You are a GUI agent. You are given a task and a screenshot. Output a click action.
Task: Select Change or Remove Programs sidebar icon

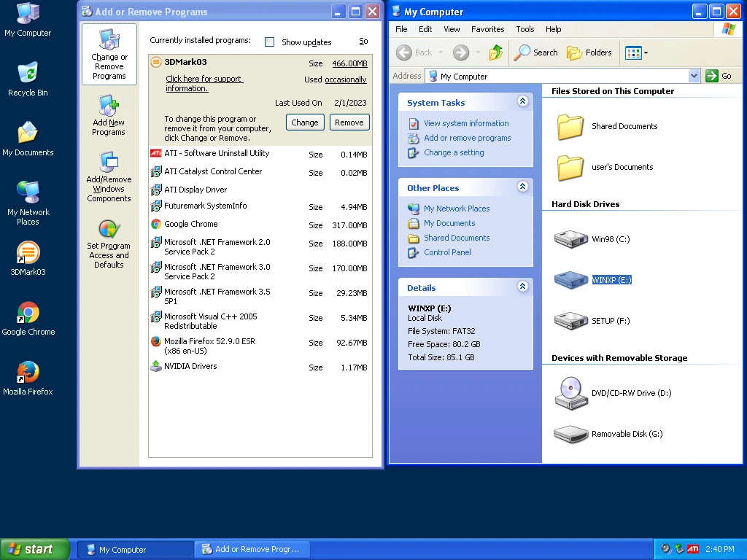109,54
